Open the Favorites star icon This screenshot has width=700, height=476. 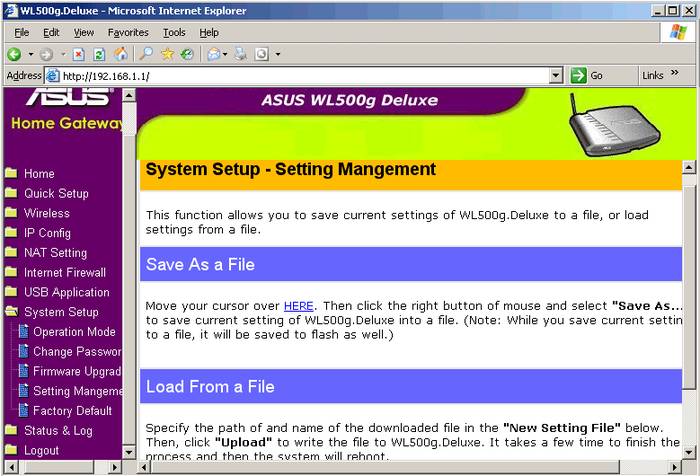(168, 54)
